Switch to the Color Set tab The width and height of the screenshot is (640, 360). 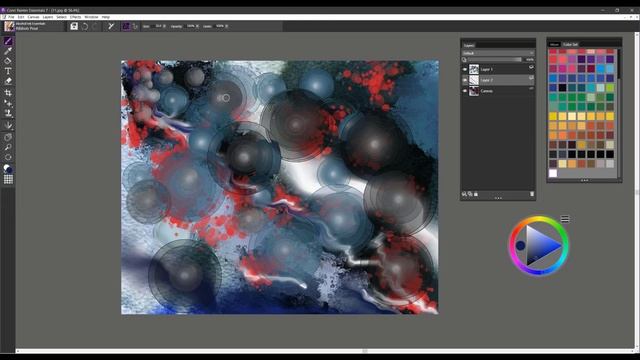coord(570,44)
